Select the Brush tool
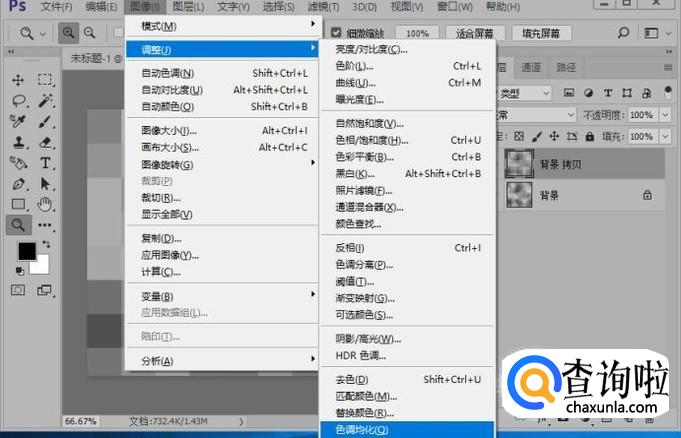This screenshot has height=438, width=681. [45, 121]
